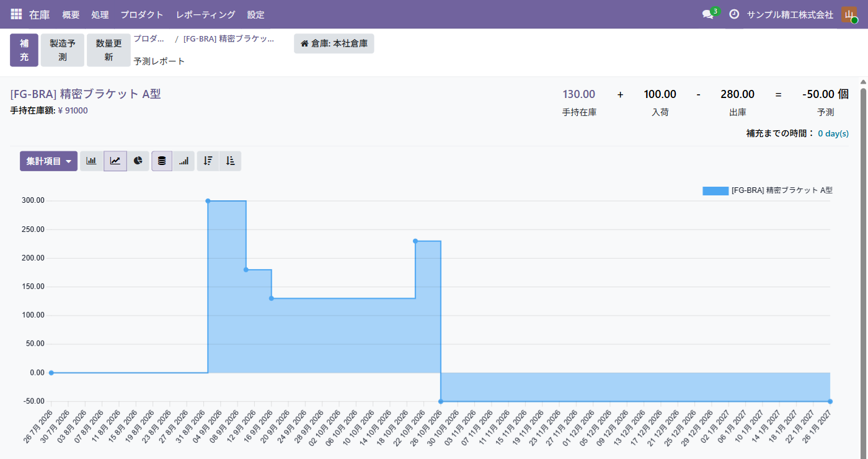Open the 集計項目 dropdown

(48, 161)
